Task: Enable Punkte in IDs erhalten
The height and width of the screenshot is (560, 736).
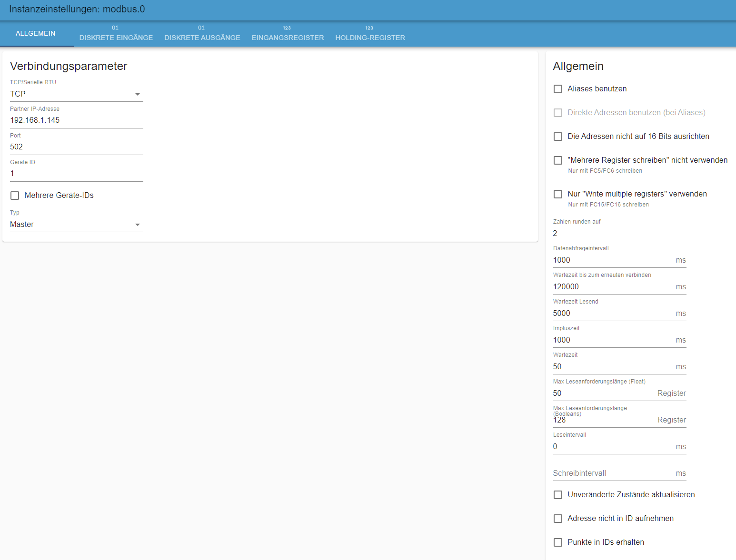Action: [x=558, y=542]
